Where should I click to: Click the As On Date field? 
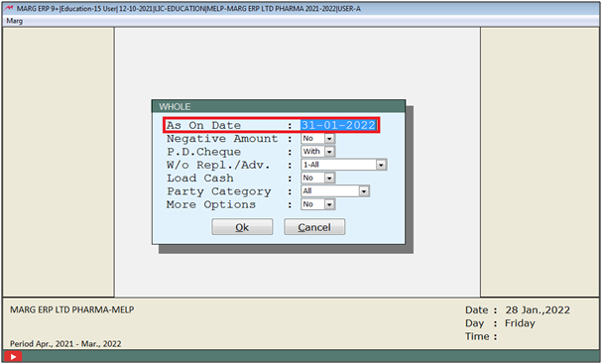[338, 125]
